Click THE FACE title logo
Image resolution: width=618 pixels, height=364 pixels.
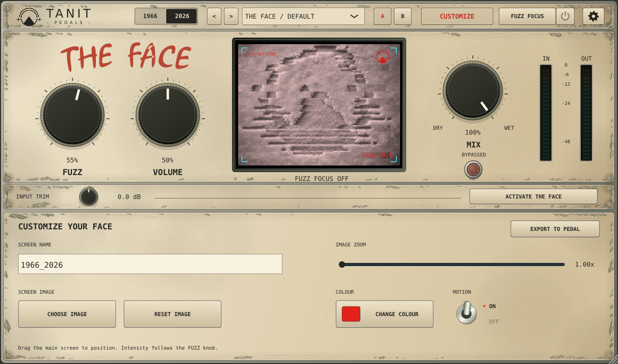point(126,56)
